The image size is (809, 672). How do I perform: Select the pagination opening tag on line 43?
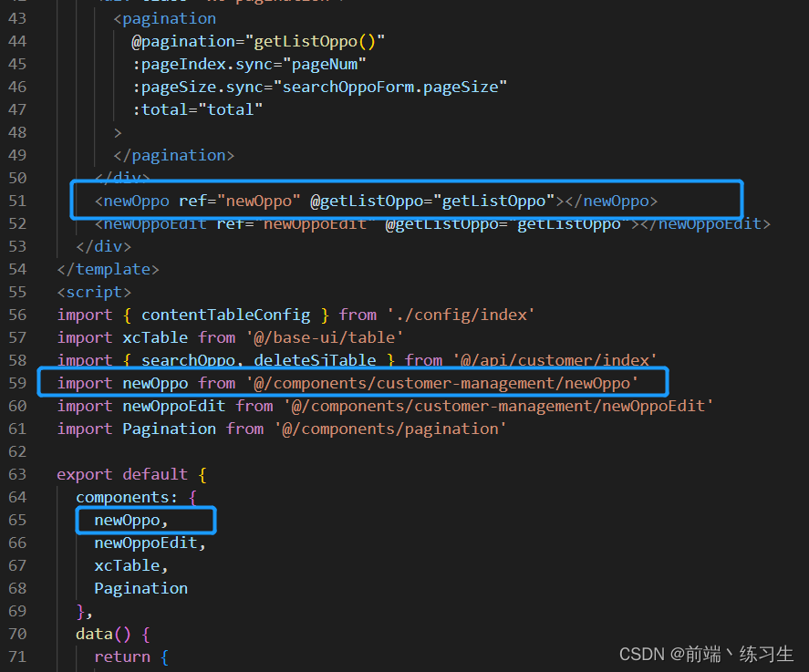pyautogui.click(x=166, y=17)
